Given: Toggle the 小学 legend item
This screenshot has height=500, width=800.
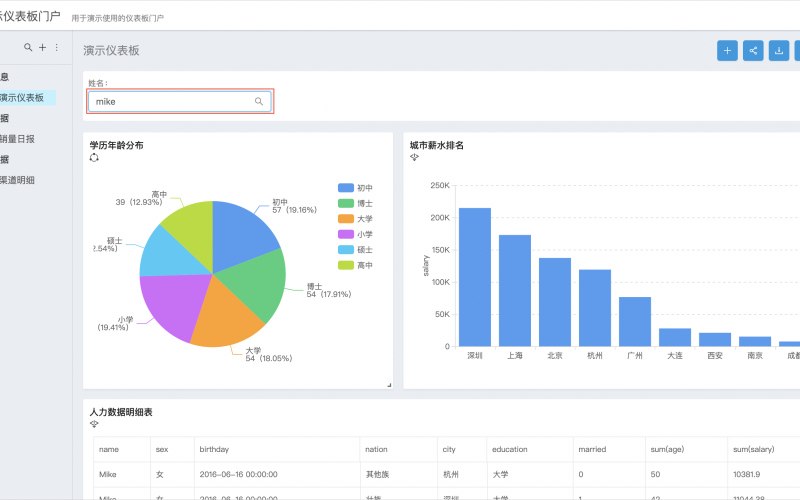Looking at the screenshot, I should click(x=355, y=234).
